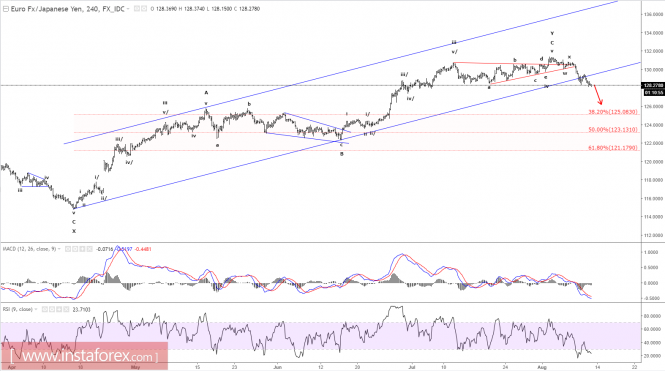Click the current price label 128.2780 on axis

tap(654, 86)
